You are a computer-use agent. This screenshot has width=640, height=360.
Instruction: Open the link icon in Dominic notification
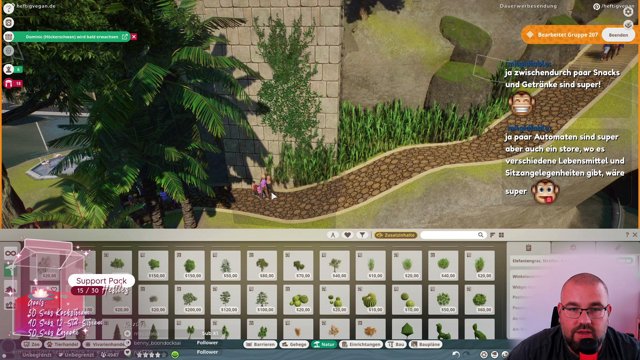125,37
